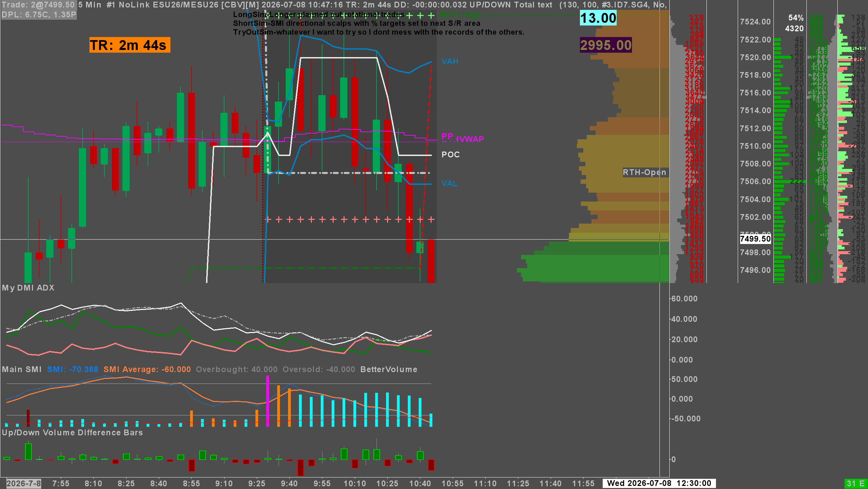Click the 7524.00 price scale label
Image resolution: width=868 pixels, height=489 pixels.
click(755, 22)
